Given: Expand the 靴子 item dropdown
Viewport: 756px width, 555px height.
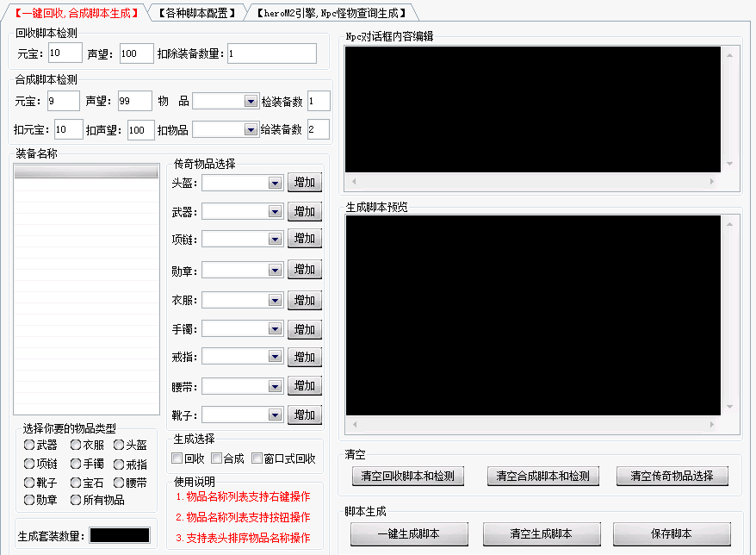Looking at the screenshot, I should tap(275, 415).
